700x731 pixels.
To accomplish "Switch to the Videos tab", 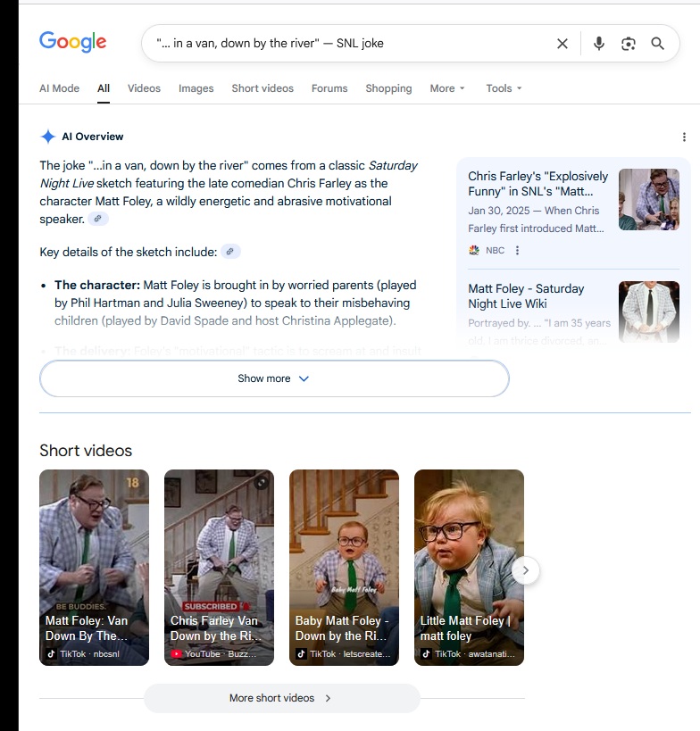I will coord(144,88).
